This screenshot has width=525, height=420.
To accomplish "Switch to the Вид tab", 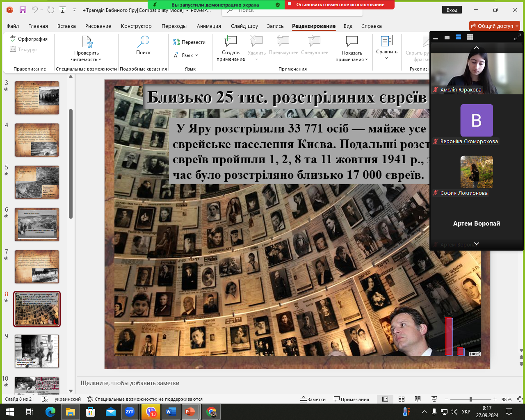I will click(x=348, y=26).
